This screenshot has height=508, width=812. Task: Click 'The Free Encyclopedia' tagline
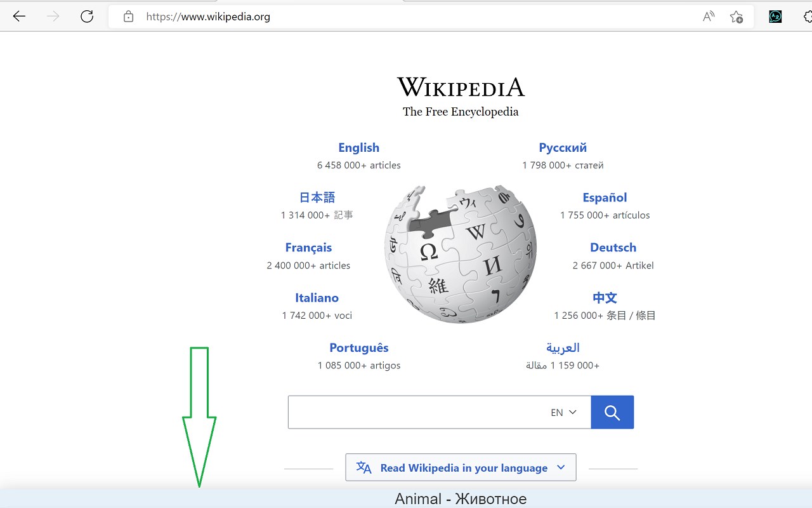(x=461, y=112)
